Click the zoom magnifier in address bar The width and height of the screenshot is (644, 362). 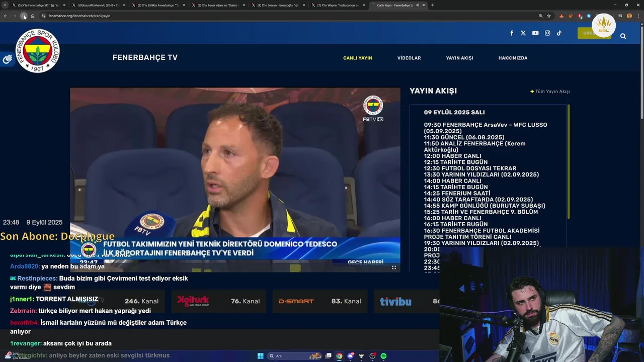[541, 16]
